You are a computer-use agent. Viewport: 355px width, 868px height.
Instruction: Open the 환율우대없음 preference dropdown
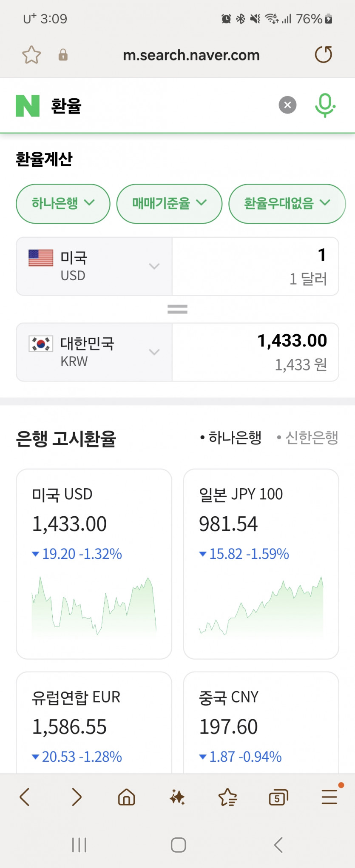coord(287,203)
